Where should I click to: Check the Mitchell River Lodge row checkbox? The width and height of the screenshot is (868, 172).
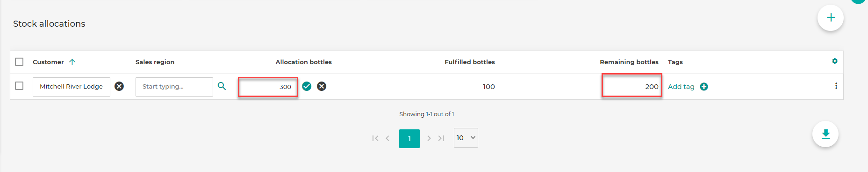click(x=19, y=86)
